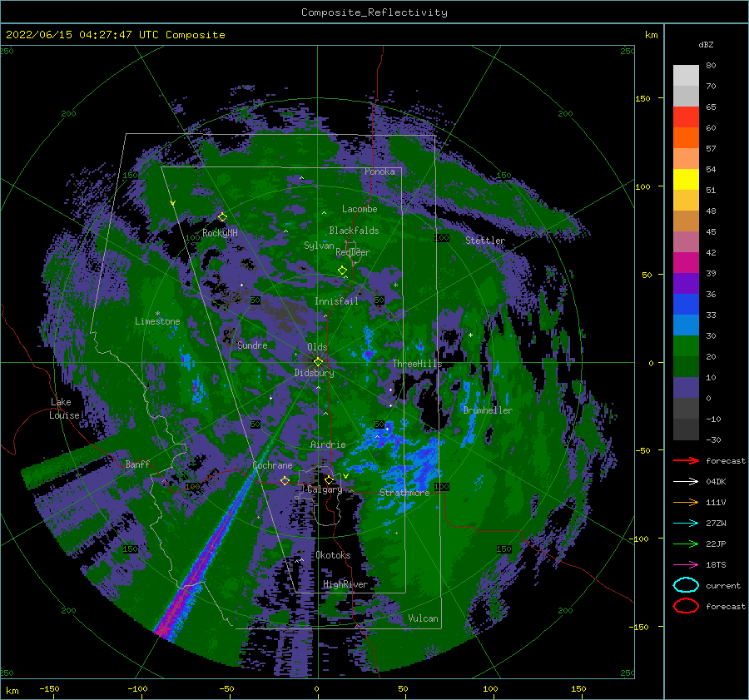Click the Lake Louise label
The height and width of the screenshot is (700, 749).
click(64, 409)
